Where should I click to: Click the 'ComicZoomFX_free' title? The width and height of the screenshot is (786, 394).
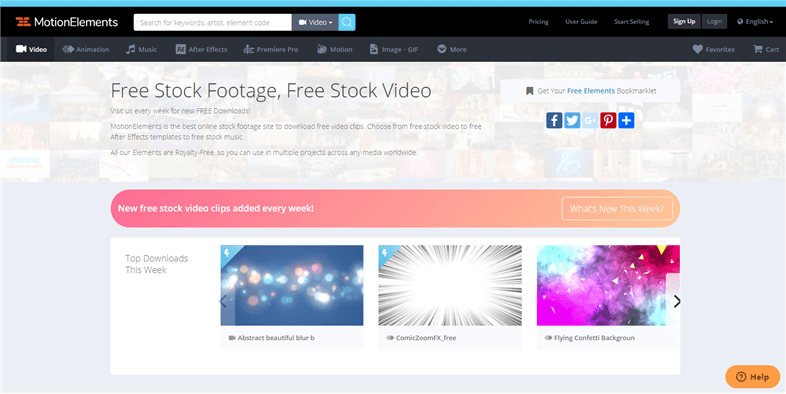click(x=426, y=338)
